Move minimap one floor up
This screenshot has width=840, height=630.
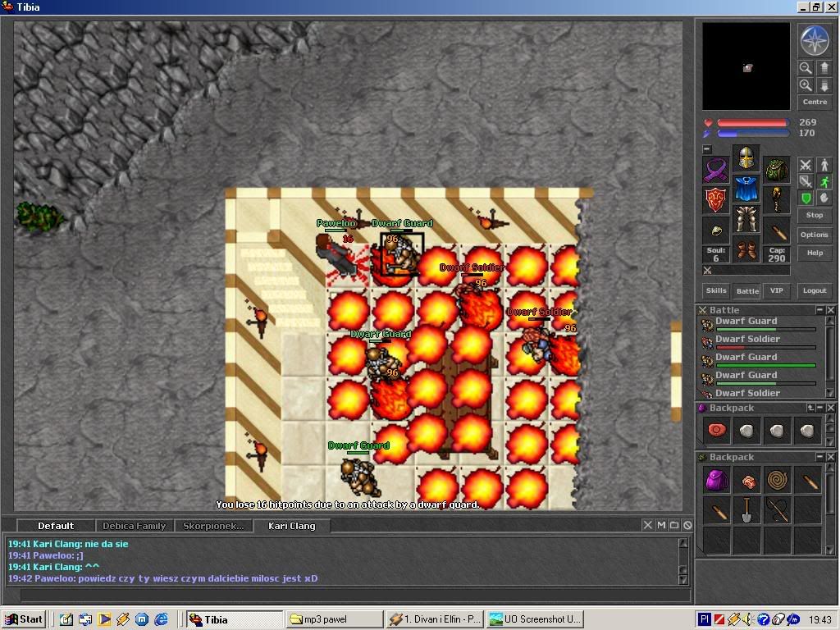coord(824,67)
